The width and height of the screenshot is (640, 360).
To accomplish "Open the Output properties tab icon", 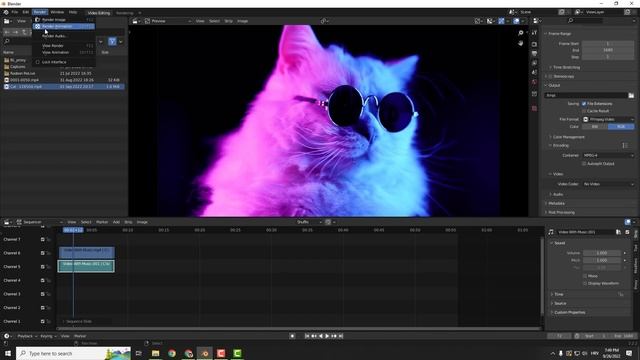I will [534, 53].
